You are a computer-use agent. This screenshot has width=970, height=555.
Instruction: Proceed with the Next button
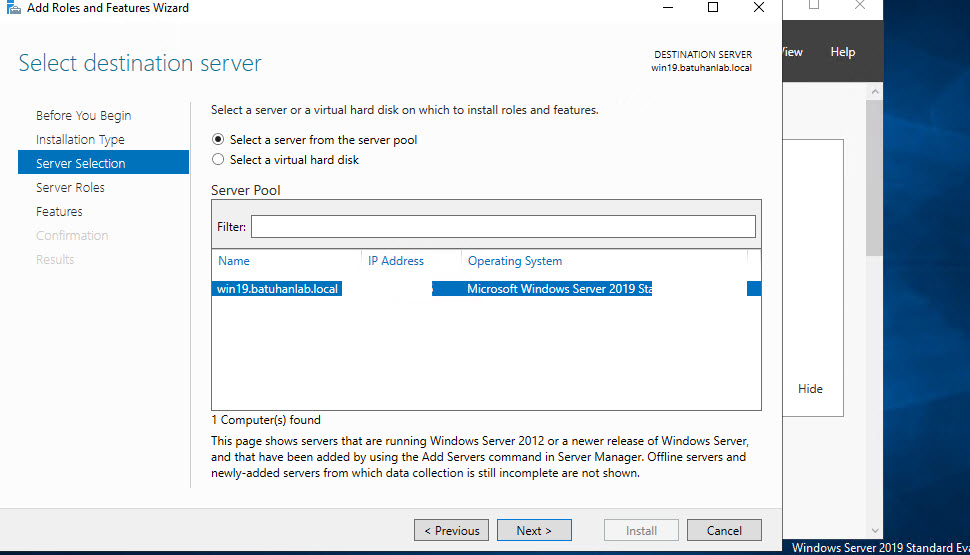tap(535, 531)
